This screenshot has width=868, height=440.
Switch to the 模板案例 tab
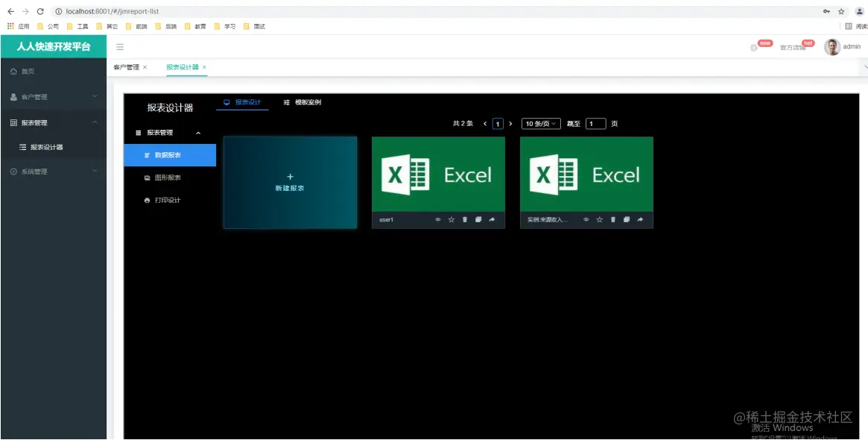click(x=302, y=102)
